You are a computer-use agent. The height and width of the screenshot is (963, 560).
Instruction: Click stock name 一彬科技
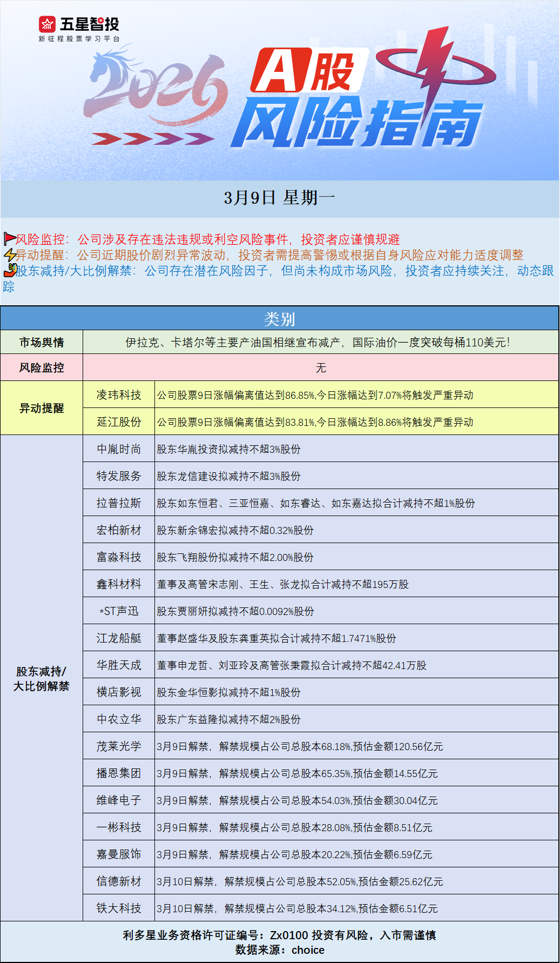coord(119,827)
